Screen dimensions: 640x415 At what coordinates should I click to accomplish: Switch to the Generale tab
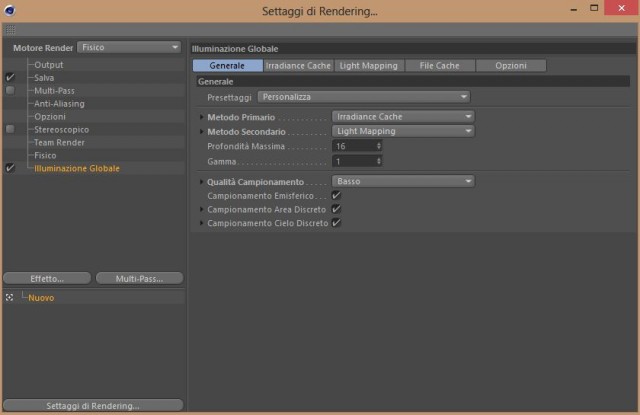click(227, 66)
